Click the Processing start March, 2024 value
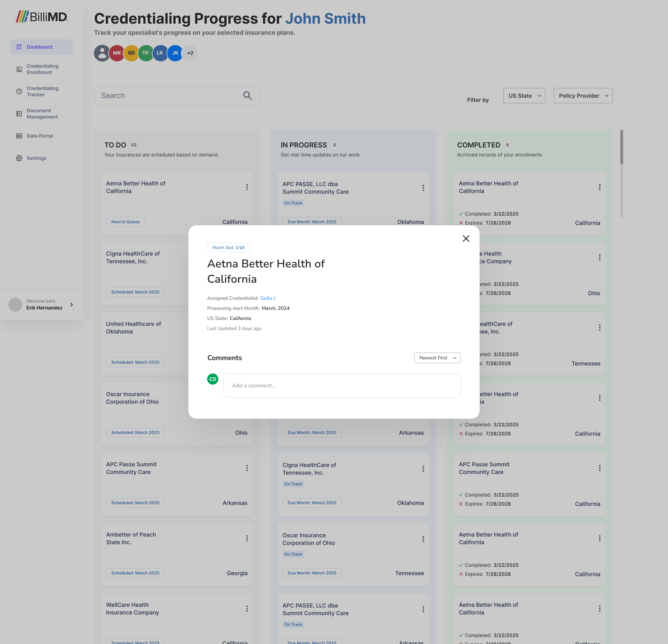Image resolution: width=668 pixels, height=644 pixels. 275,308
